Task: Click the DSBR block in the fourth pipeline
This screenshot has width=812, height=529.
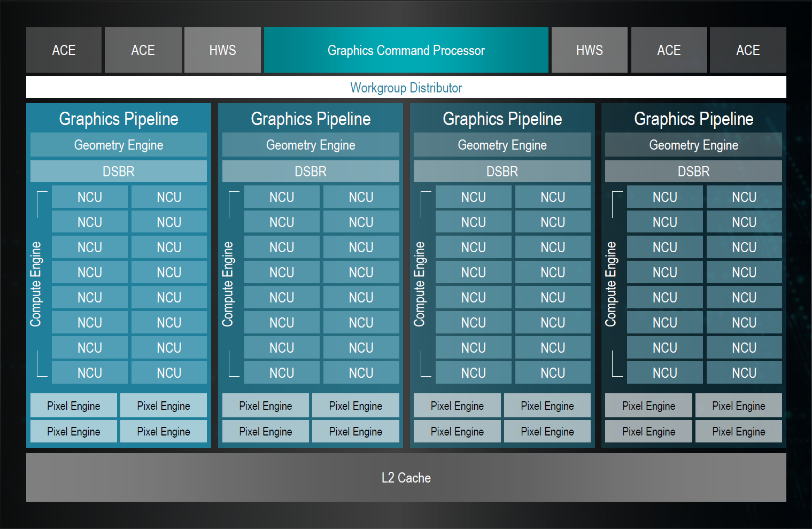Action: point(693,171)
